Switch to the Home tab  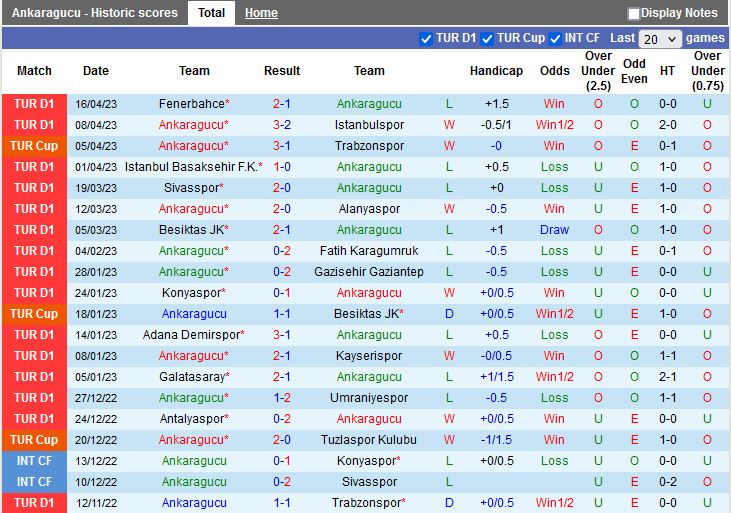pos(261,13)
